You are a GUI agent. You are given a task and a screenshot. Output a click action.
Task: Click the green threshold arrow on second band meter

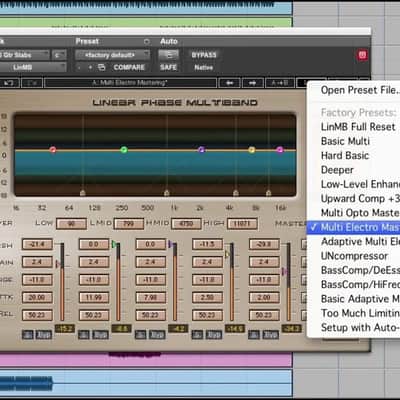[x=114, y=245]
